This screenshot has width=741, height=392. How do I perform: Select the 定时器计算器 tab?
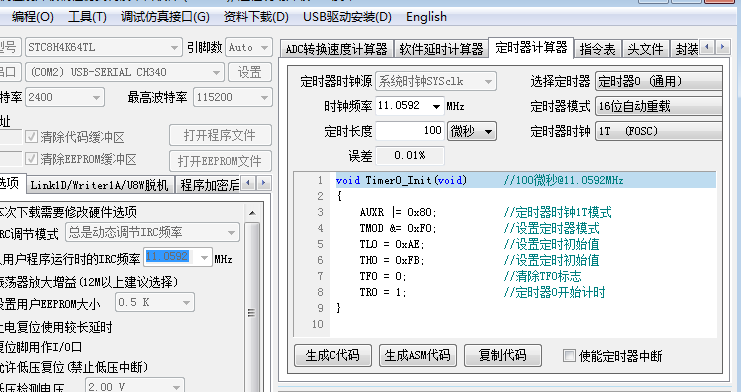point(531,47)
